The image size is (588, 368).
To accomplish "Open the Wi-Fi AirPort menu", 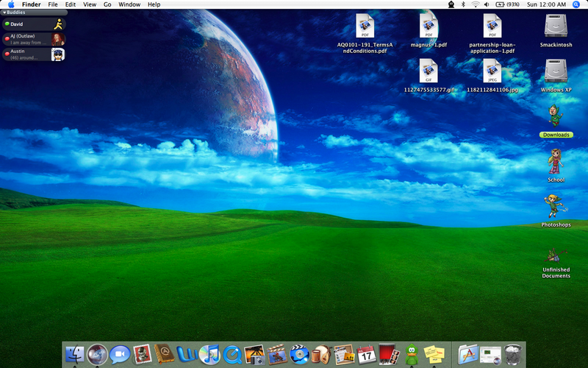I will 475,4.
